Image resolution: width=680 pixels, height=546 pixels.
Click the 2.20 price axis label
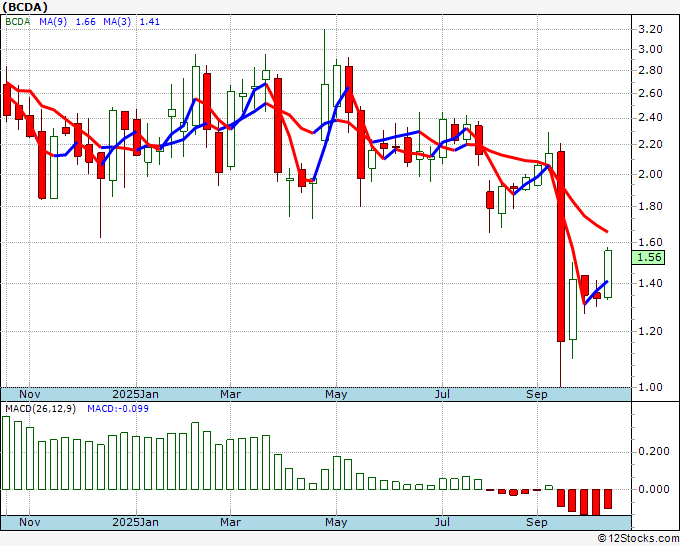point(651,144)
